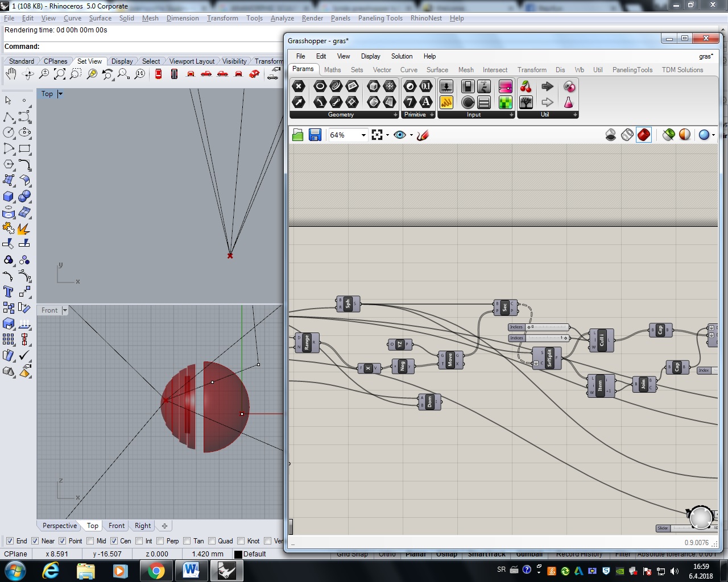Viewport: 728px width, 582px height.
Task: Select the Polyline tool in Rhino sidebar
Action: (9, 117)
